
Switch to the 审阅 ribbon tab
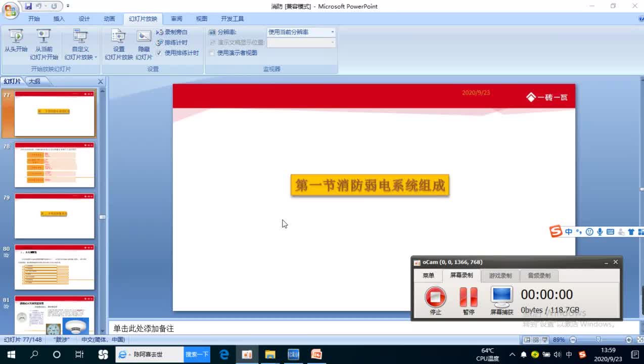[x=176, y=19]
